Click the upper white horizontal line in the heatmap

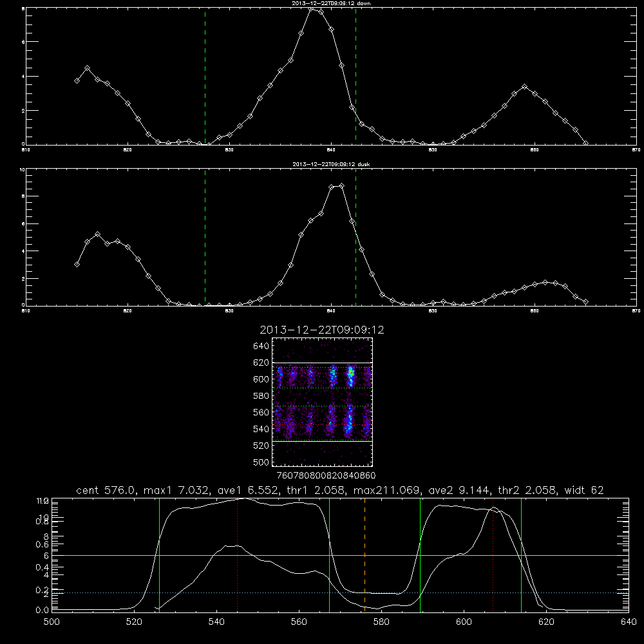point(323,363)
